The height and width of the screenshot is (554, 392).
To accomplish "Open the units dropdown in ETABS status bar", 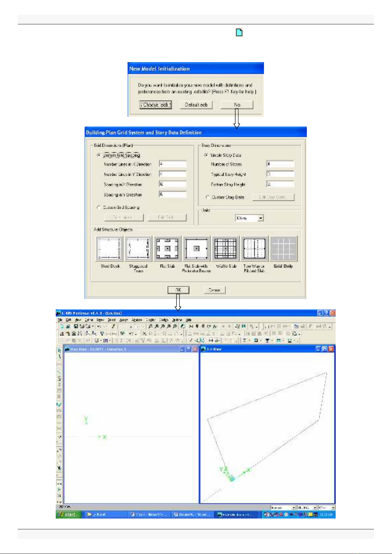I will click(x=333, y=508).
